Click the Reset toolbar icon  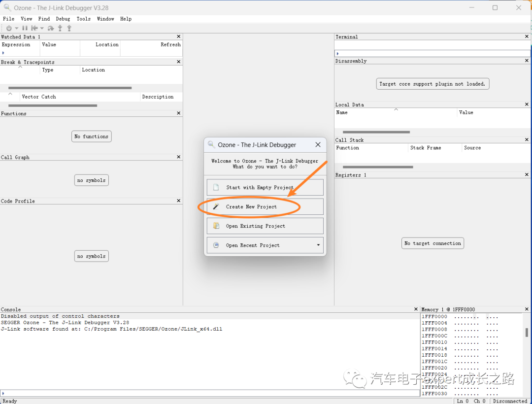(x=34, y=28)
